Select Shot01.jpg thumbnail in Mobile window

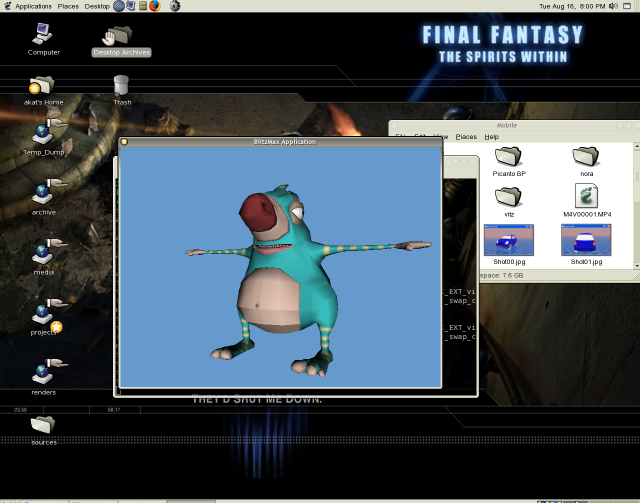[586, 240]
